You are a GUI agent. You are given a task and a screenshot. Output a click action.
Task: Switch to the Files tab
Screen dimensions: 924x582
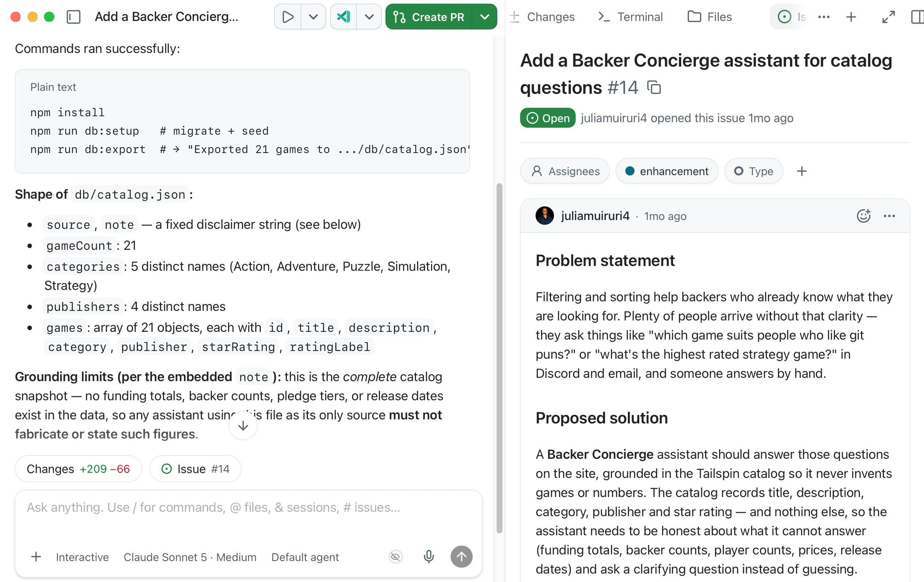[710, 17]
